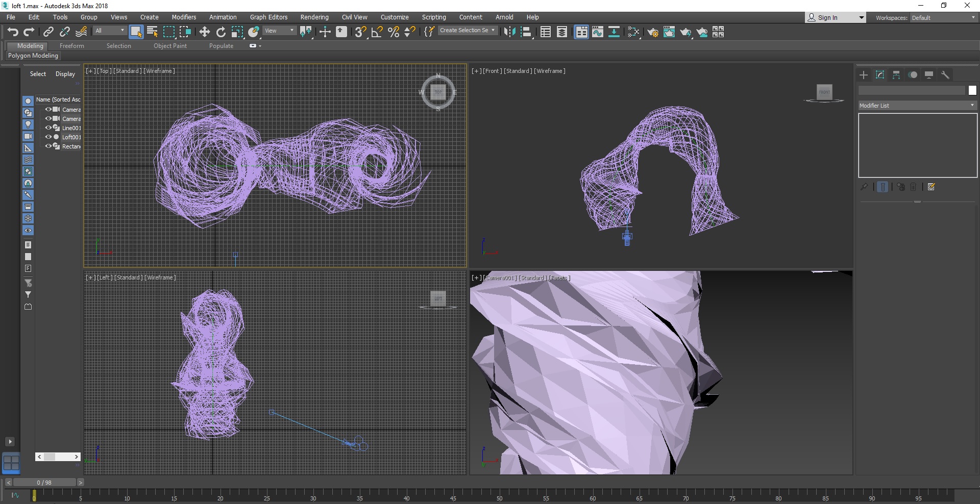Open the Rendered Frame Window
Image resolution: width=980 pixels, height=504 pixels.
point(669,32)
